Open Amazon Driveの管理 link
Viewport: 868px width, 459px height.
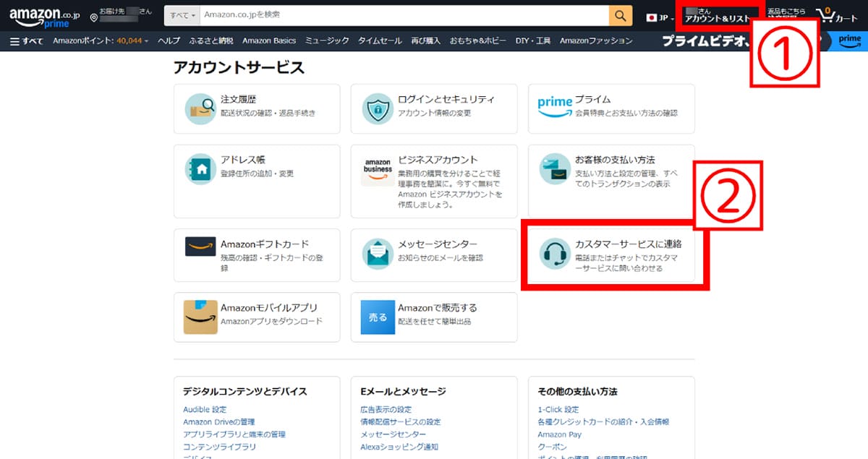[218, 422]
